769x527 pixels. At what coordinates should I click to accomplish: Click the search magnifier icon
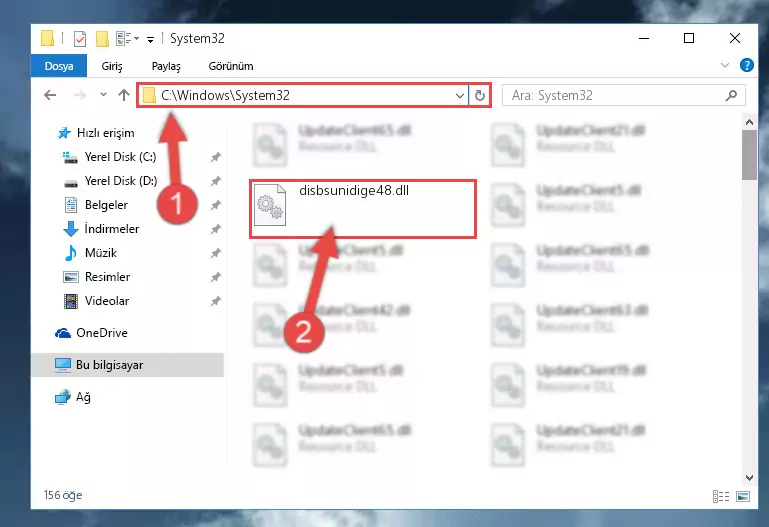pos(731,95)
